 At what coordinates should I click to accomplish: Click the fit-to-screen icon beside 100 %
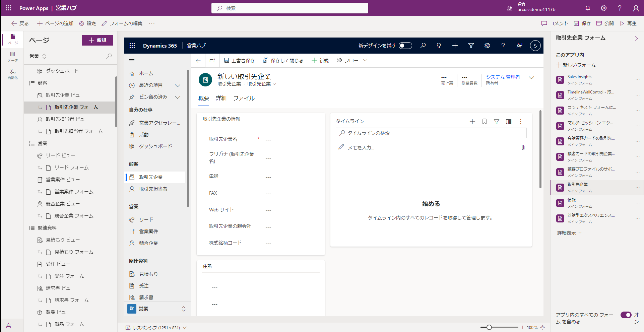(x=543, y=327)
